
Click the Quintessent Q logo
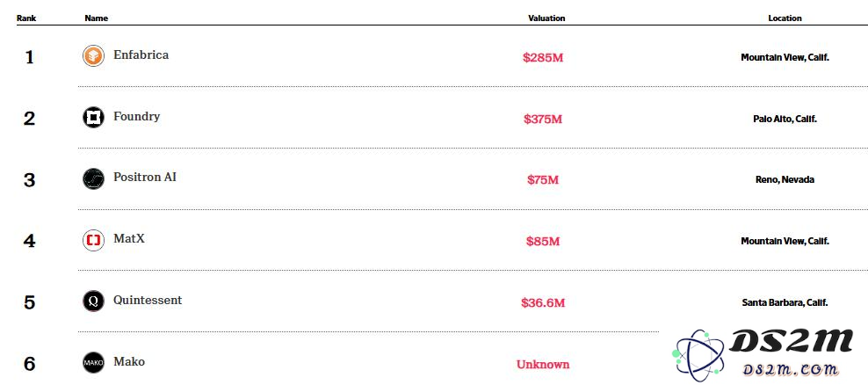coord(93,301)
